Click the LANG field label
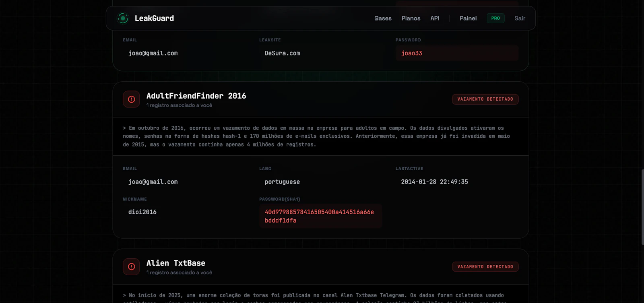Image resolution: width=644 pixels, height=303 pixels. click(x=265, y=169)
